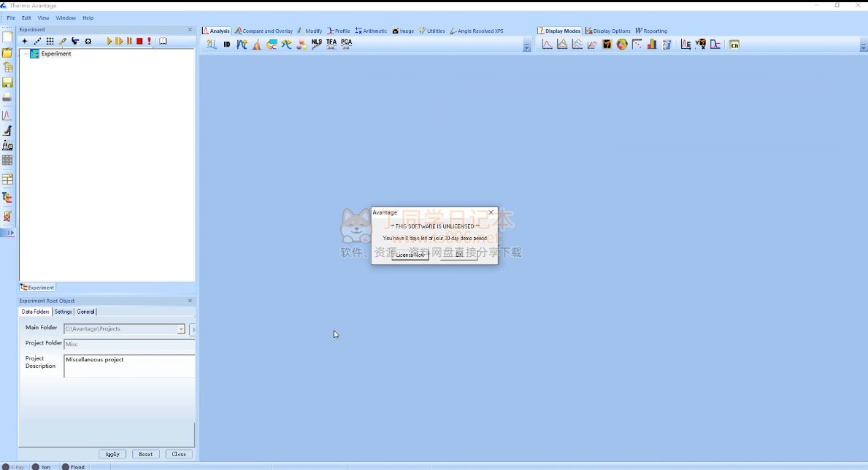Click the red exclamation abort icon
Screen dimensions: 868x470
point(150,41)
